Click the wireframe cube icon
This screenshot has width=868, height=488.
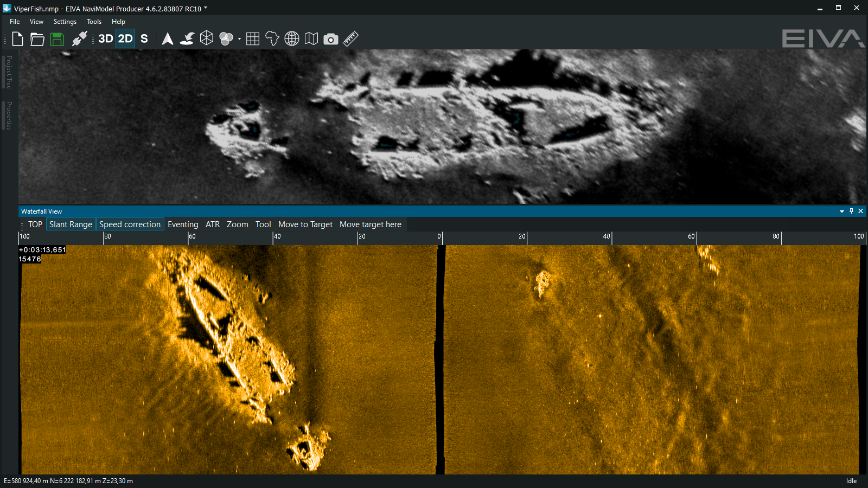[x=207, y=38]
